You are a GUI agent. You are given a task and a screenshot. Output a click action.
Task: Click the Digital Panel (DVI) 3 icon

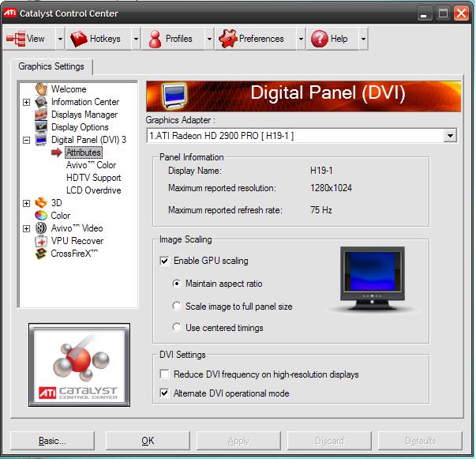[41, 140]
